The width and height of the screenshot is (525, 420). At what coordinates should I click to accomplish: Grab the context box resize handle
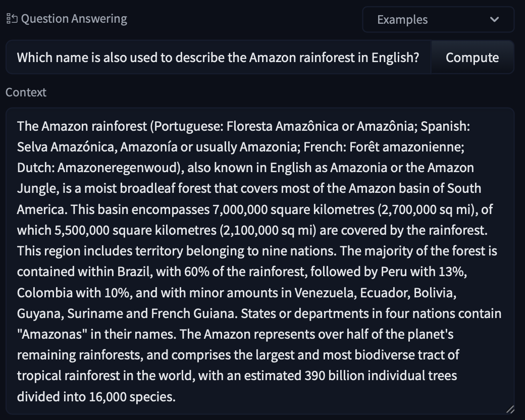(x=510, y=409)
